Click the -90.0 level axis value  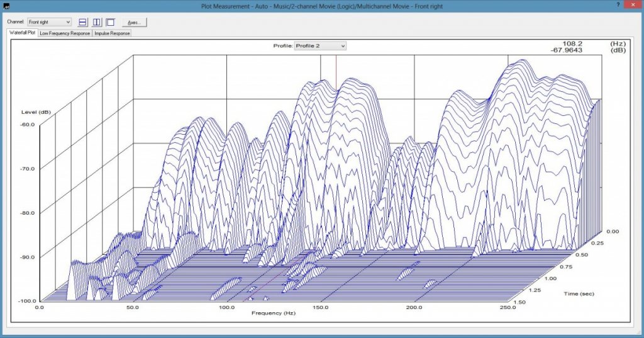pyautogui.click(x=27, y=257)
